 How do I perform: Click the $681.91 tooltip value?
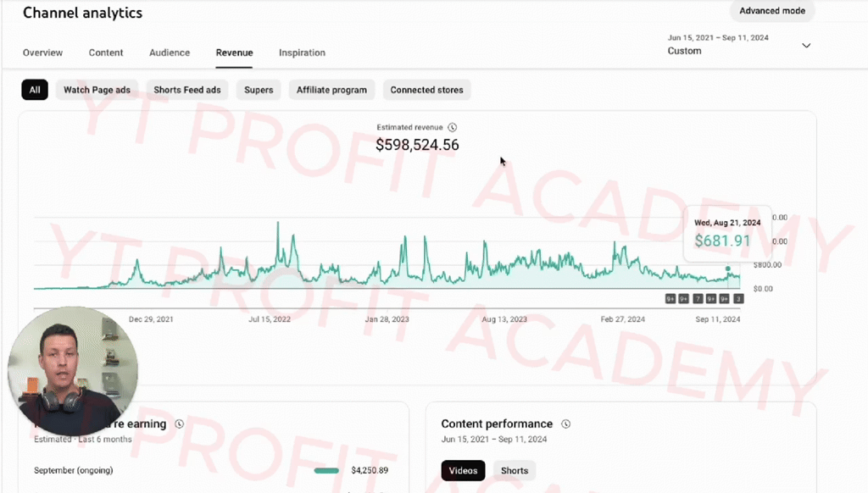pos(722,241)
